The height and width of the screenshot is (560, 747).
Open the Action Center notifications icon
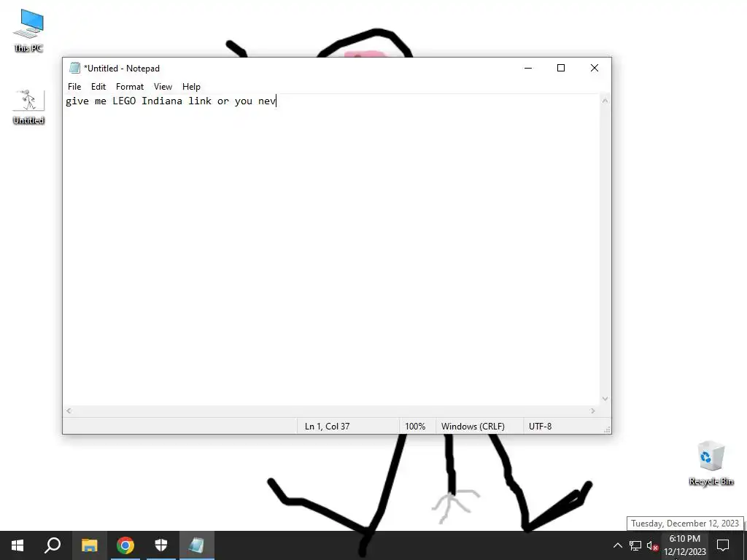[723, 545]
